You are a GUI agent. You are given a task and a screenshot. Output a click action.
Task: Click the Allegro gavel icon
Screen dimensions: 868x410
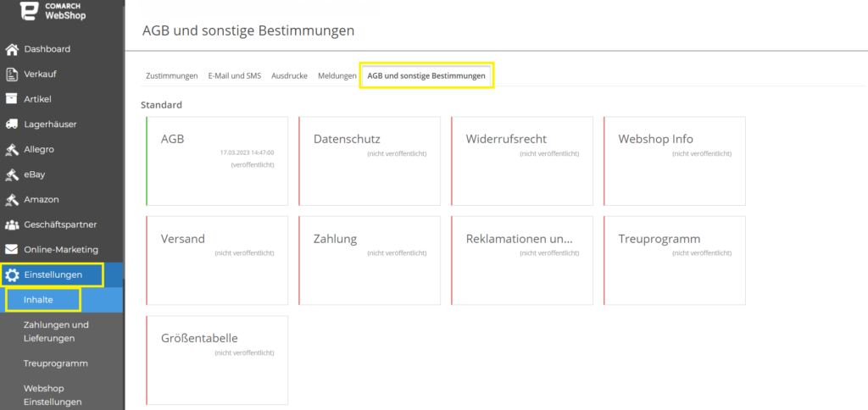point(12,149)
